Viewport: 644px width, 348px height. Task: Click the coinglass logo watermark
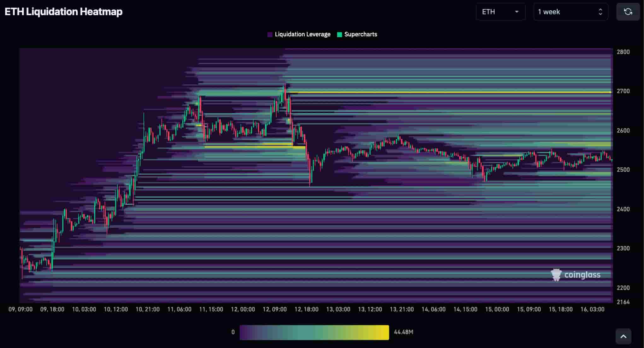coord(576,275)
